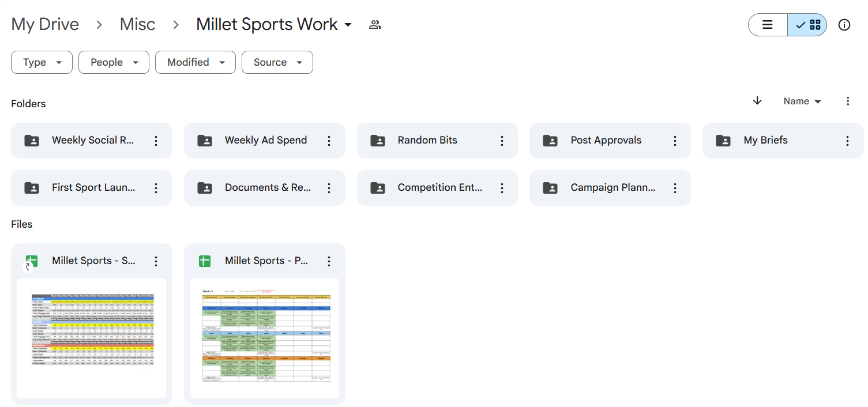
Task: Open the Source filter dropdown
Action: pyautogui.click(x=277, y=62)
